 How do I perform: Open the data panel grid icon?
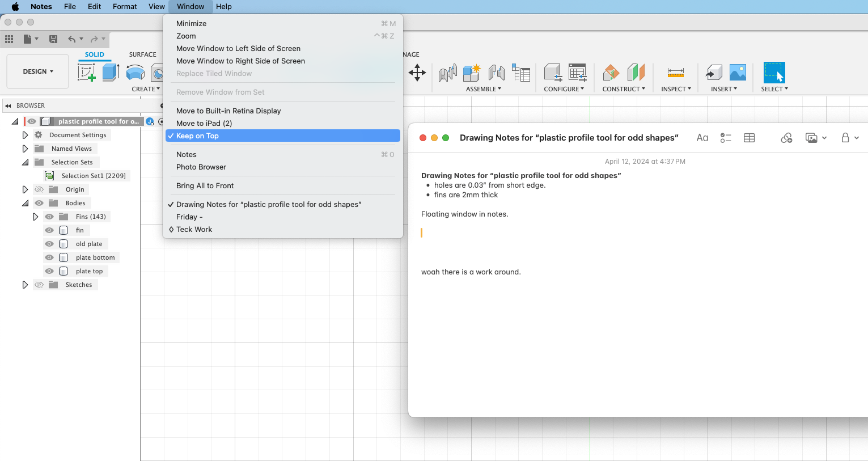(9, 39)
